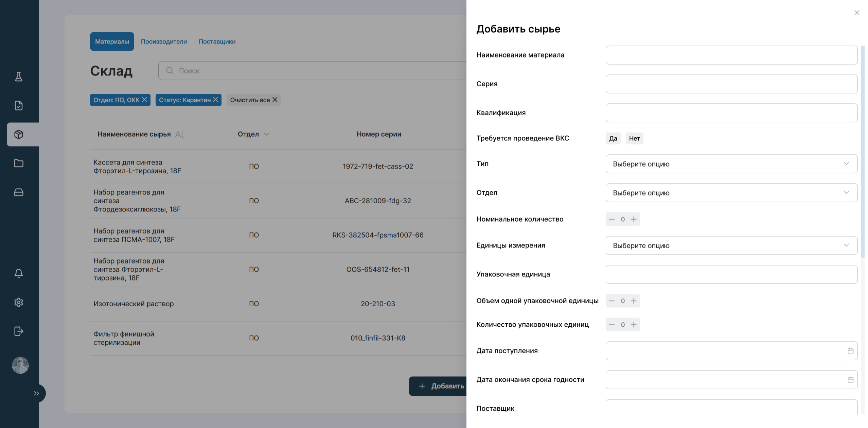Click the Наименование материала input
The image size is (868, 428).
tap(731, 55)
